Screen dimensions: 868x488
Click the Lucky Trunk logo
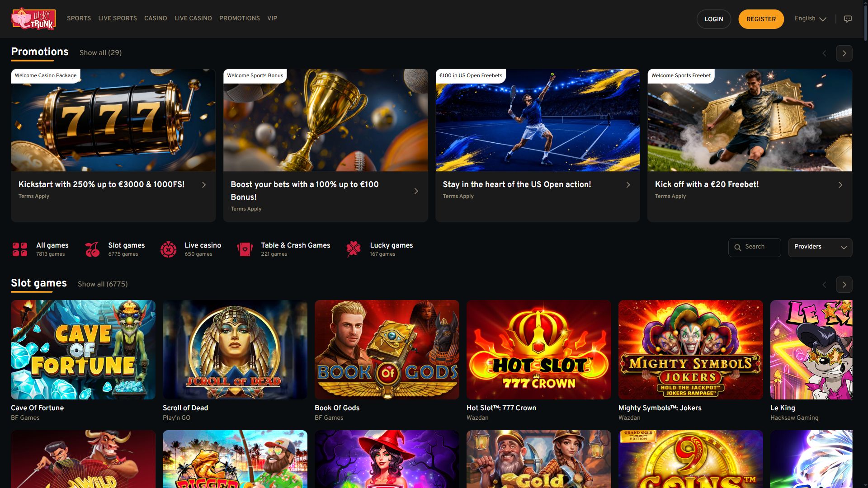click(33, 19)
